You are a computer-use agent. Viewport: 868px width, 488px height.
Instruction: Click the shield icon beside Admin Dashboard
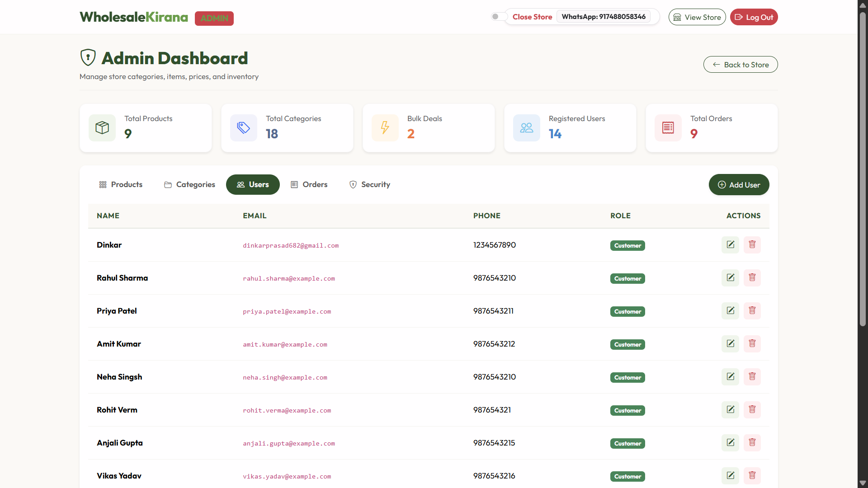coord(88,58)
